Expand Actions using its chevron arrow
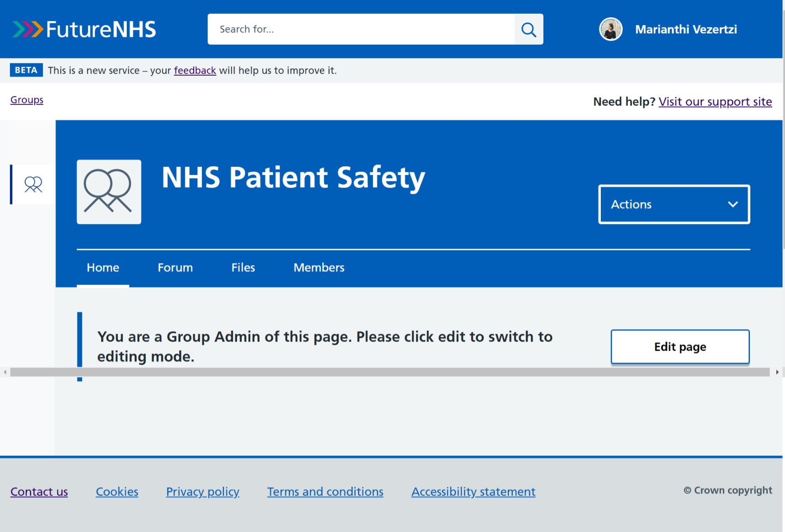 coord(733,205)
